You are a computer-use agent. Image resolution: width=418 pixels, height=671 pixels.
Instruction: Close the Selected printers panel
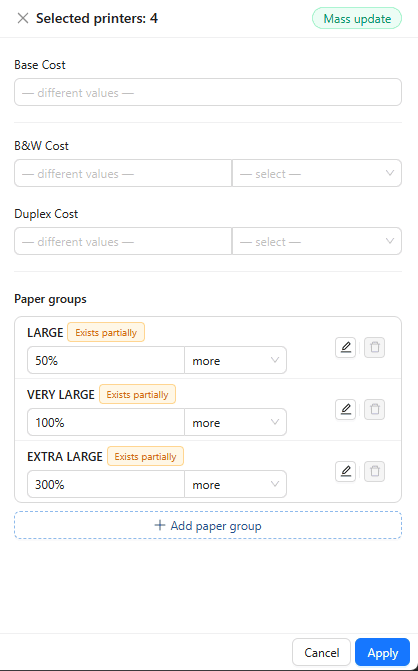pyautogui.click(x=23, y=18)
